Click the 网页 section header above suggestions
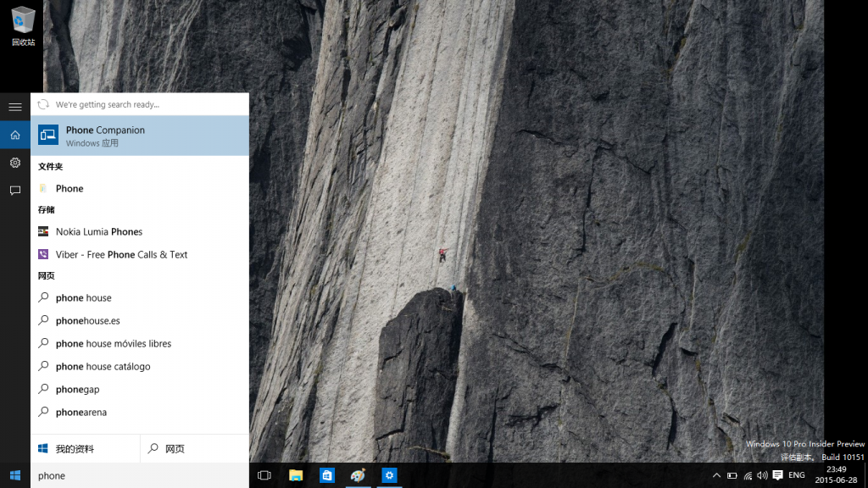 (x=47, y=275)
